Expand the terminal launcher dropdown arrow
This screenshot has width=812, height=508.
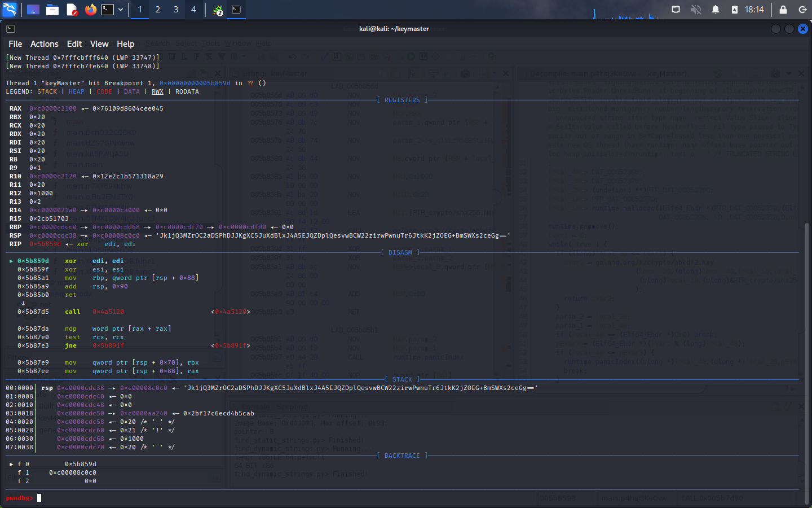[x=121, y=10]
